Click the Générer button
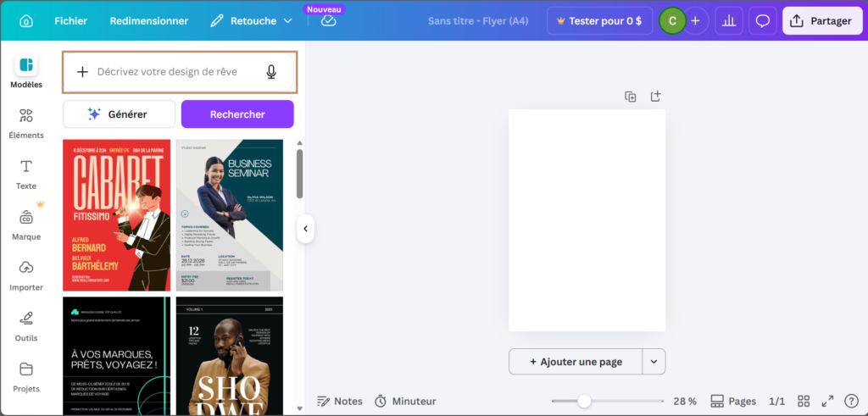The height and width of the screenshot is (416, 868). click(x=119, y=114)
